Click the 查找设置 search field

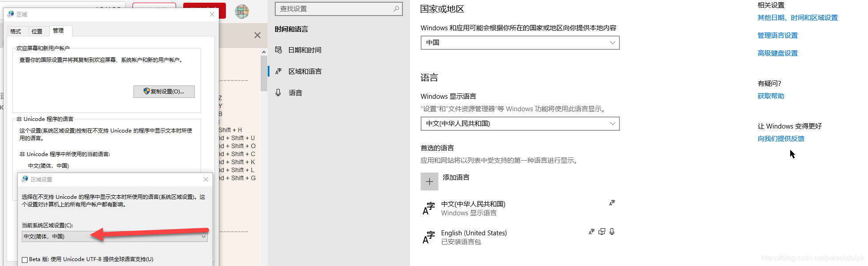(x=339, y=9)
